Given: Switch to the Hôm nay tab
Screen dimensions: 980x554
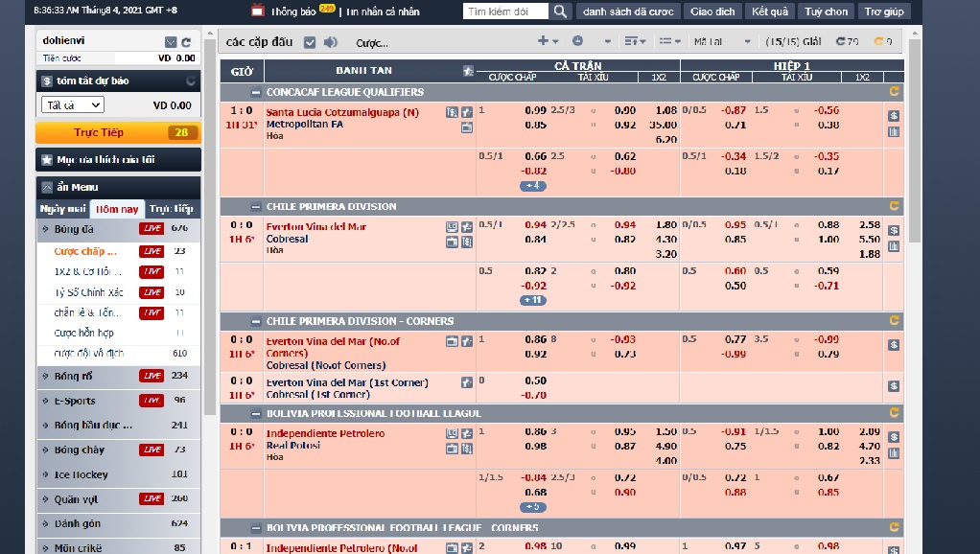Looking at the screenshot, I should (x=117, y=209).
